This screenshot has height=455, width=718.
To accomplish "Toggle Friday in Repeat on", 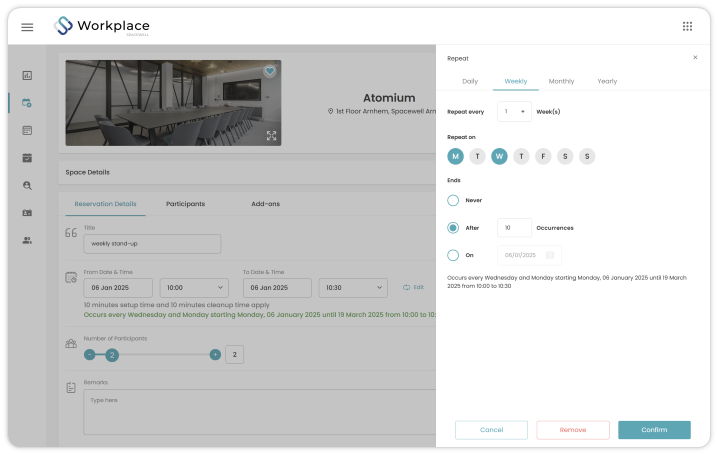I will click(x=543, y=157).
